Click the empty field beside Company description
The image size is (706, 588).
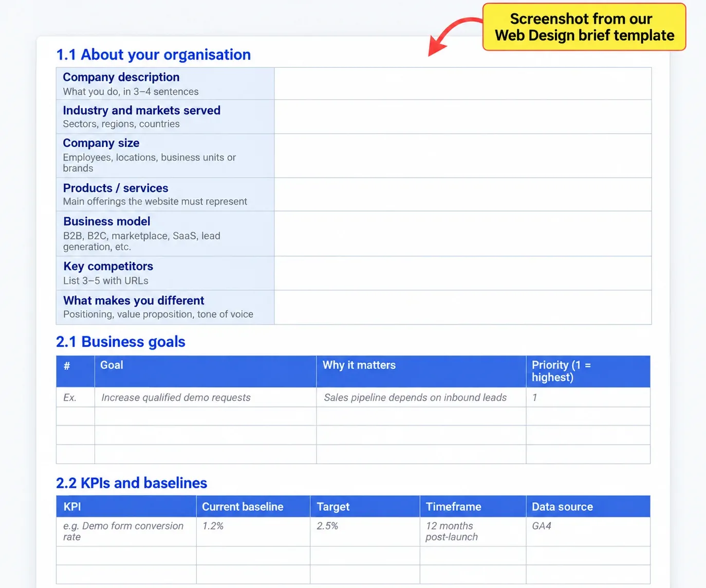[462, 84]
